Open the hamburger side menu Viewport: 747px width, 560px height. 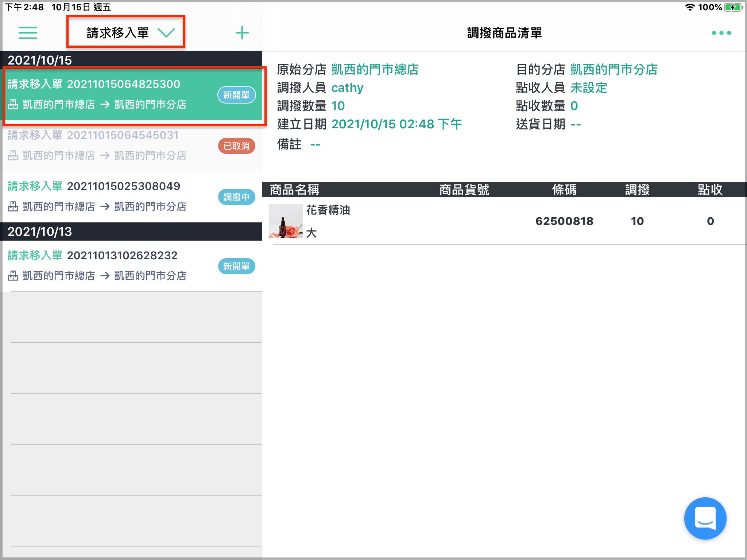[x=28, y=33]
